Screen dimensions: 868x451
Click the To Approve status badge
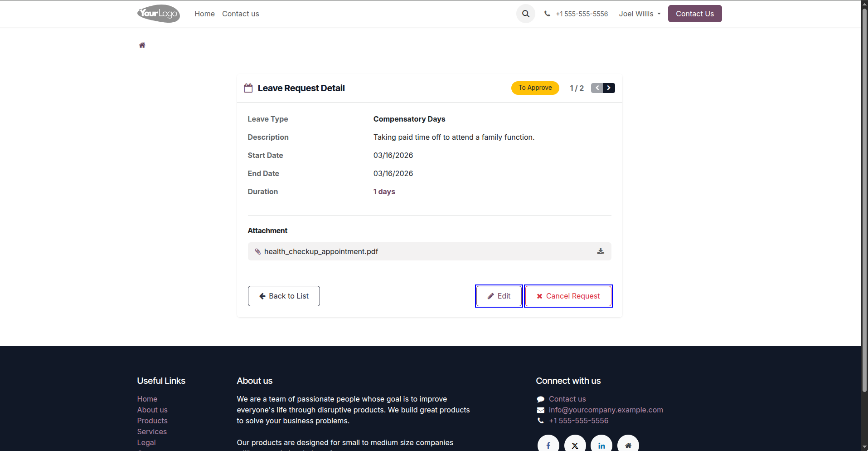click(x=535, y=88)
